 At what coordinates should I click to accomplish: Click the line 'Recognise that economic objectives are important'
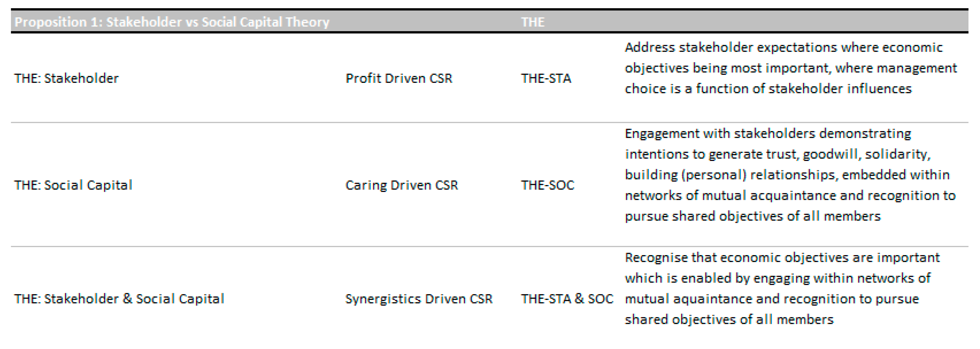pos(782,257)
